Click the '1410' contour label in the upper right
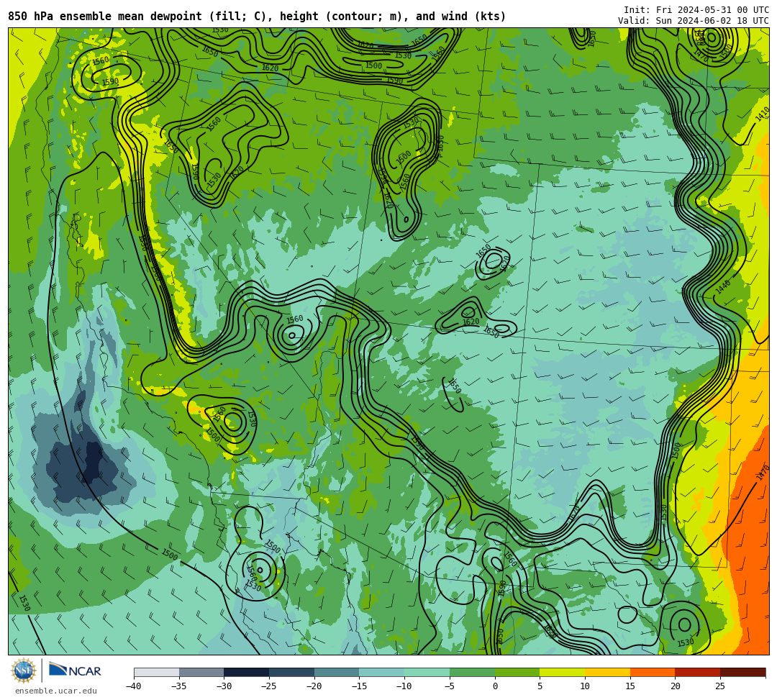Image resolution: width=777 pixels, height=700 pixels. 762,114
